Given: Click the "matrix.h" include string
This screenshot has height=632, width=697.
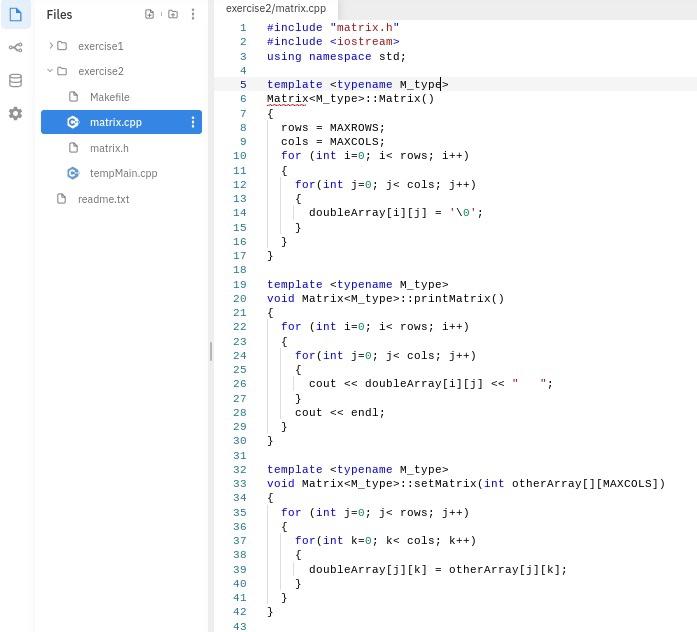Looking at the screenshot, I should [x=365, y=28].
